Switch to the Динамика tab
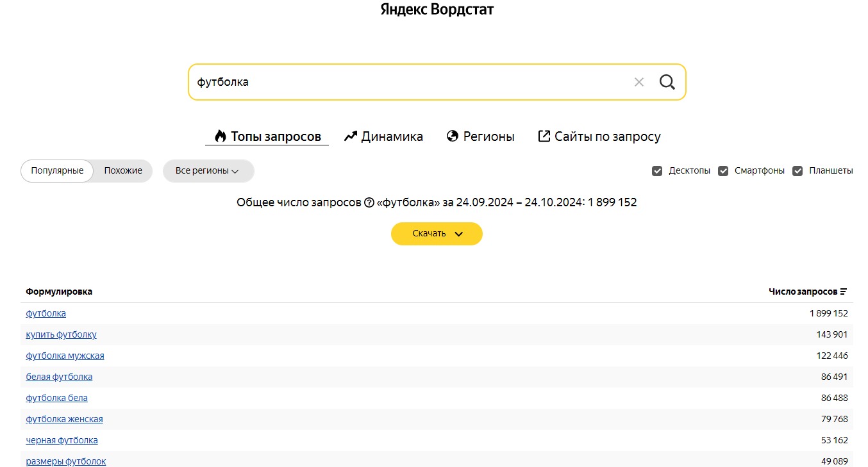Image resolution: width=868 pixels, height=467 pixels. [383, 136]
